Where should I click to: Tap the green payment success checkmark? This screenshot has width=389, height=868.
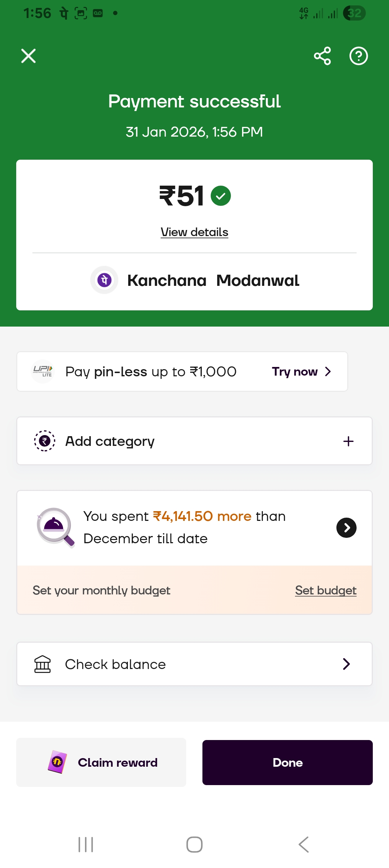point(221,196)
